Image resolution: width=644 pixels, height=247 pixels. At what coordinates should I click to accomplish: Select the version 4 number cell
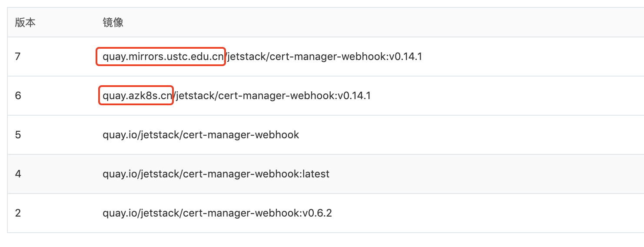point(18,174)
